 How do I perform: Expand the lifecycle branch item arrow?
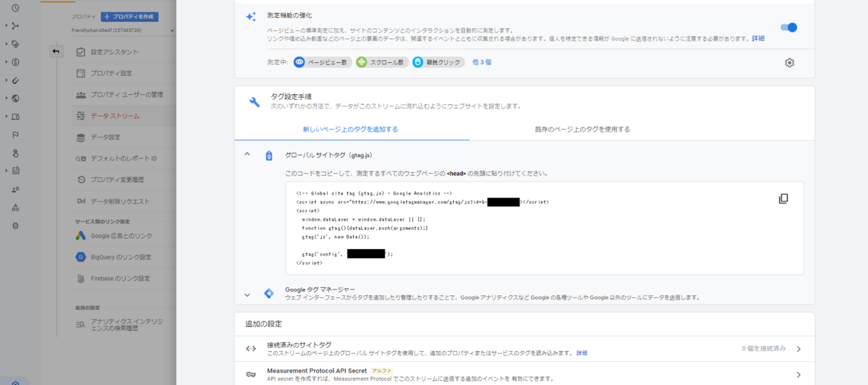tap(6, 25)
